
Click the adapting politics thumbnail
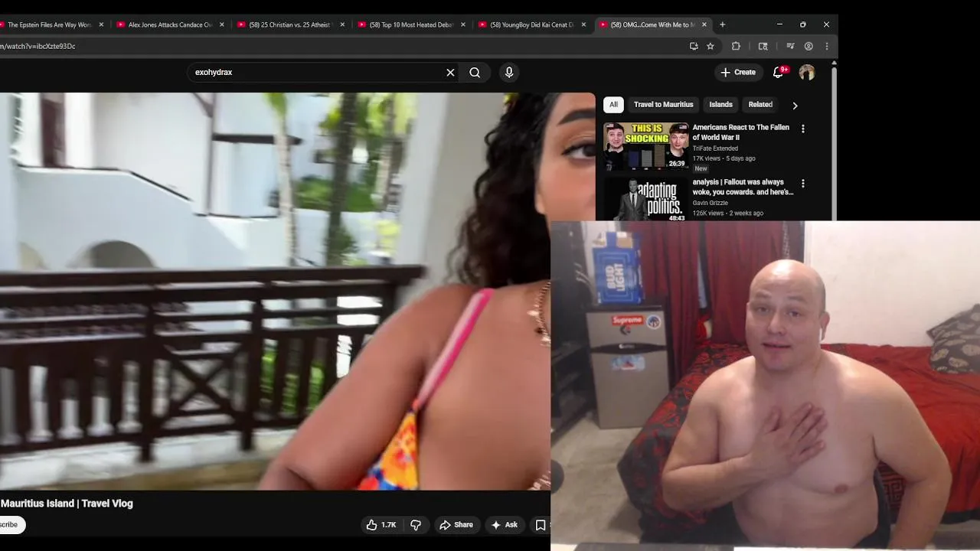click(645, 200)
